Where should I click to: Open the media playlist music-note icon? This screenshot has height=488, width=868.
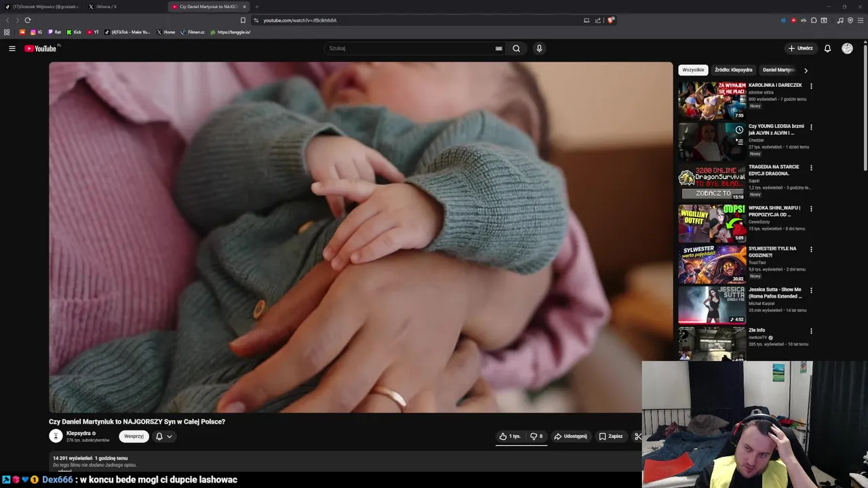840,20
